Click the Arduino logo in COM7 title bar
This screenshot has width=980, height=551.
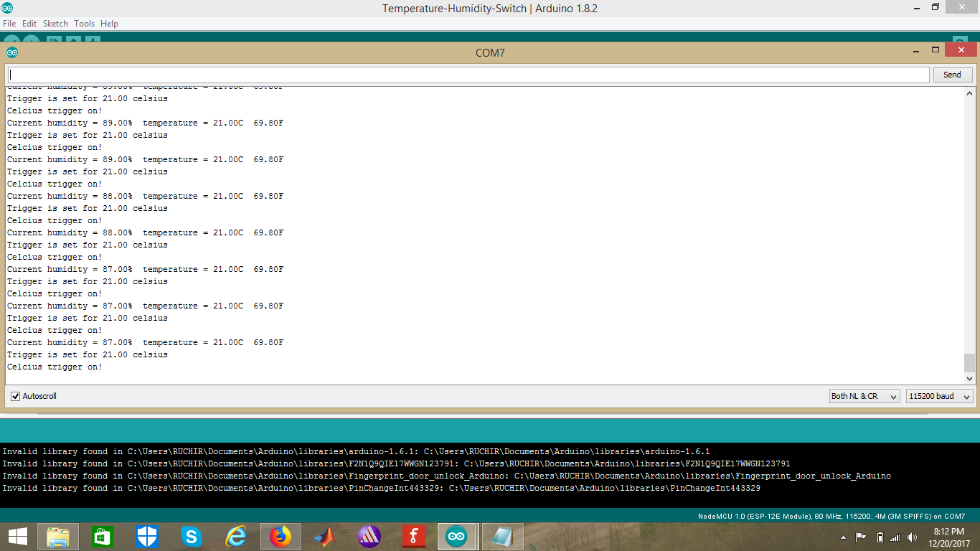point(12,52)
